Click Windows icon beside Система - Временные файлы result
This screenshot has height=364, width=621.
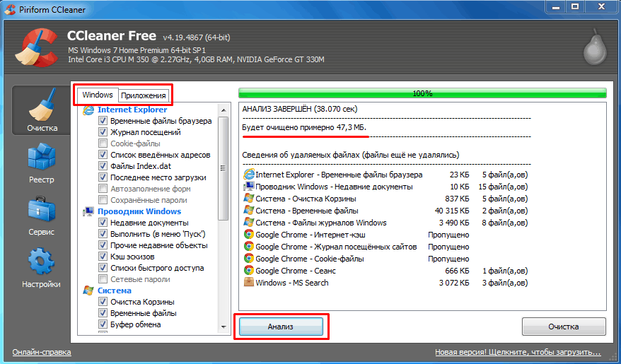click(x=249, y=211)
